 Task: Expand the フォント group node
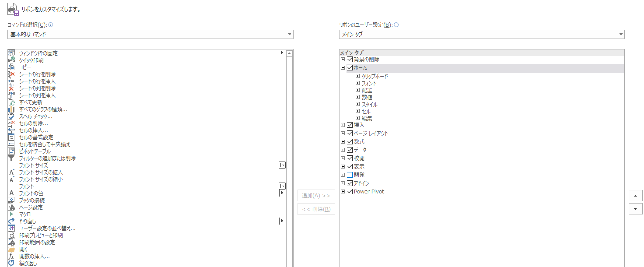358,83
